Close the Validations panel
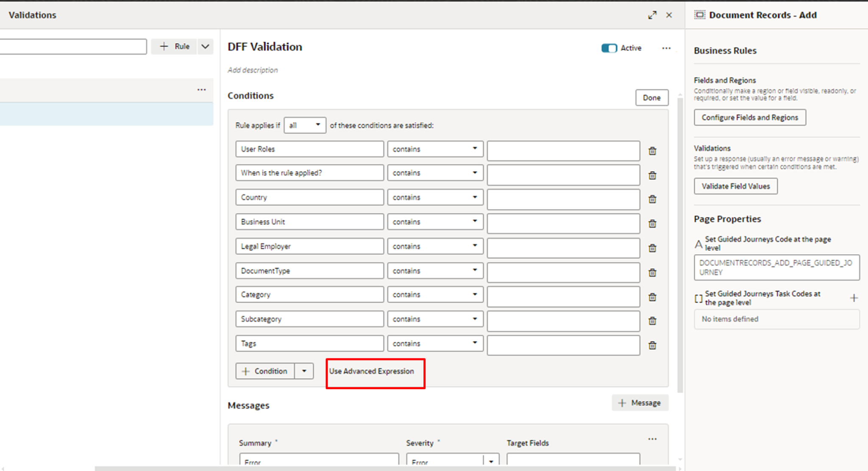Screen dimensions: 868x471 tap(670, 15)
